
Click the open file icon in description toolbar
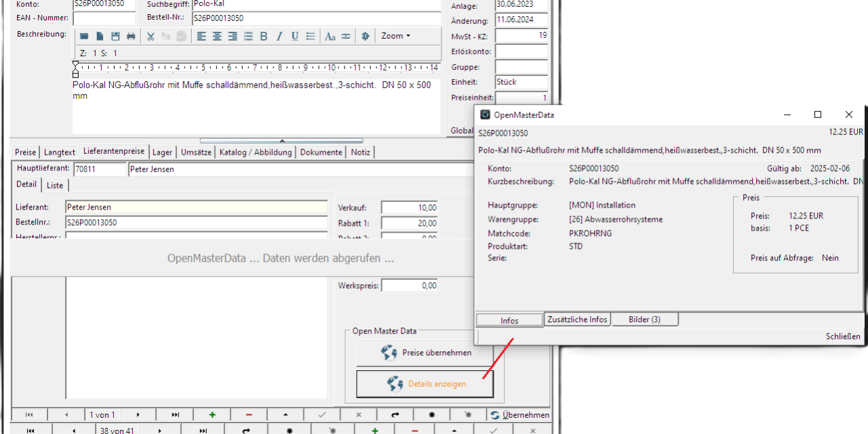[84, 37]
